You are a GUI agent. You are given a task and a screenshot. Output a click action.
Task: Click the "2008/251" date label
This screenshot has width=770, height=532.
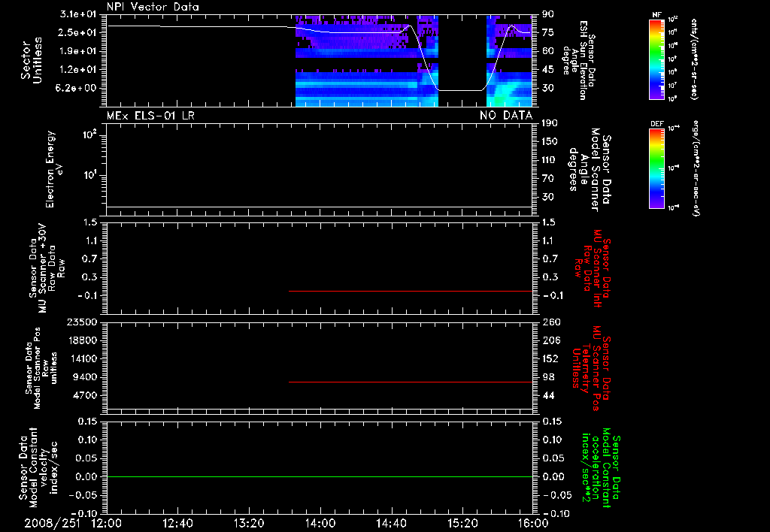(53, 523)
